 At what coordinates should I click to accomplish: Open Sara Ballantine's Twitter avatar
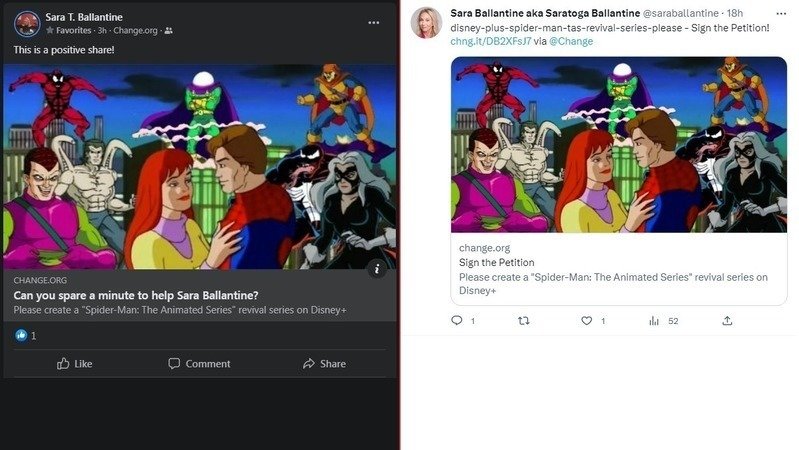coord(426,22)
